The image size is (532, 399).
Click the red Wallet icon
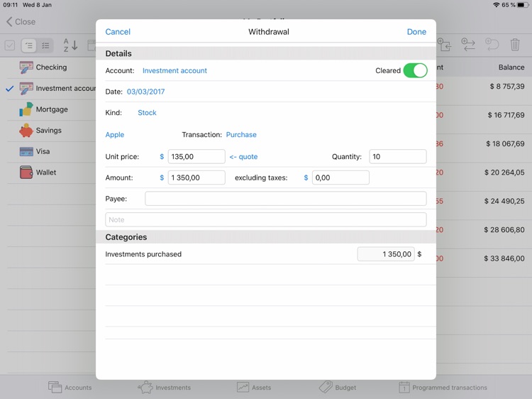(x=26, y=172)
